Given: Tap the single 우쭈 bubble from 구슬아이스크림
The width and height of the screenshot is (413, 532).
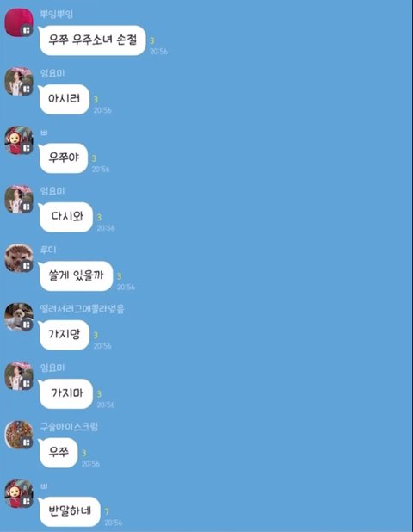Looking at the screenshot, I should (x=58, y=453).
